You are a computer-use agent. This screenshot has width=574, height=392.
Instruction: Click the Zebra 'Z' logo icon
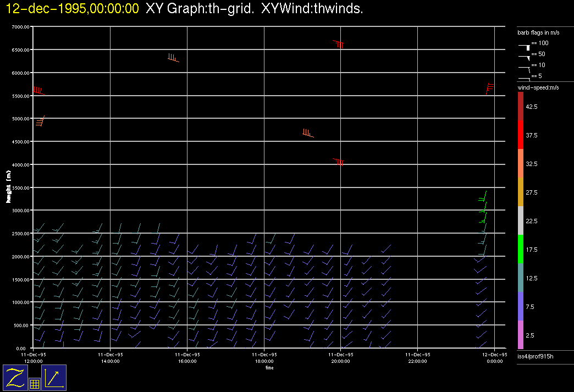(x=15, y=377)
